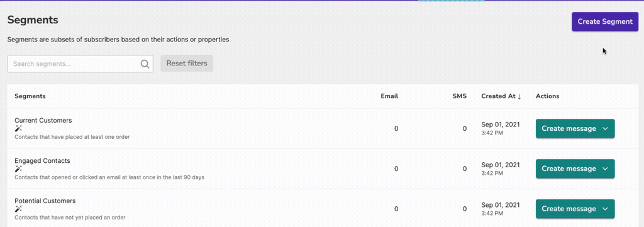
Task: Click the search magnifier icon
Action: point(145,64)
